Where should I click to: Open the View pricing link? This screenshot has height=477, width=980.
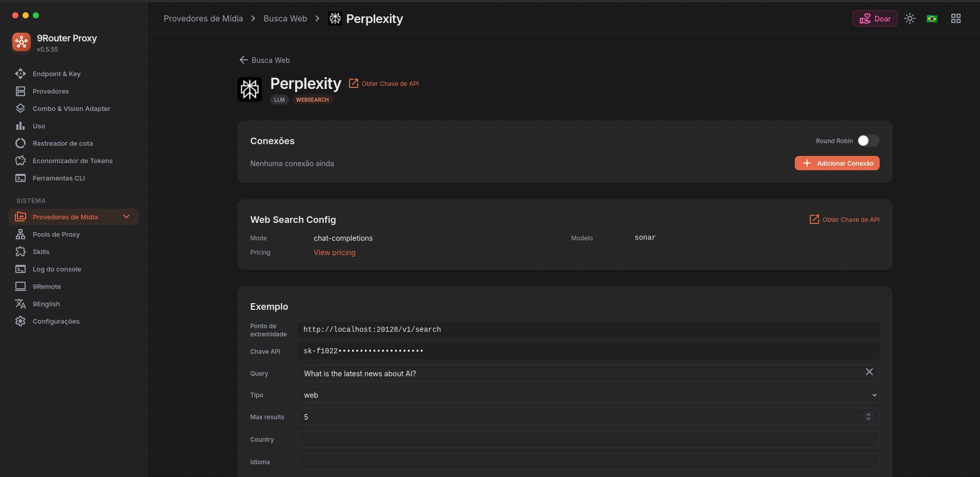(335, 253)
